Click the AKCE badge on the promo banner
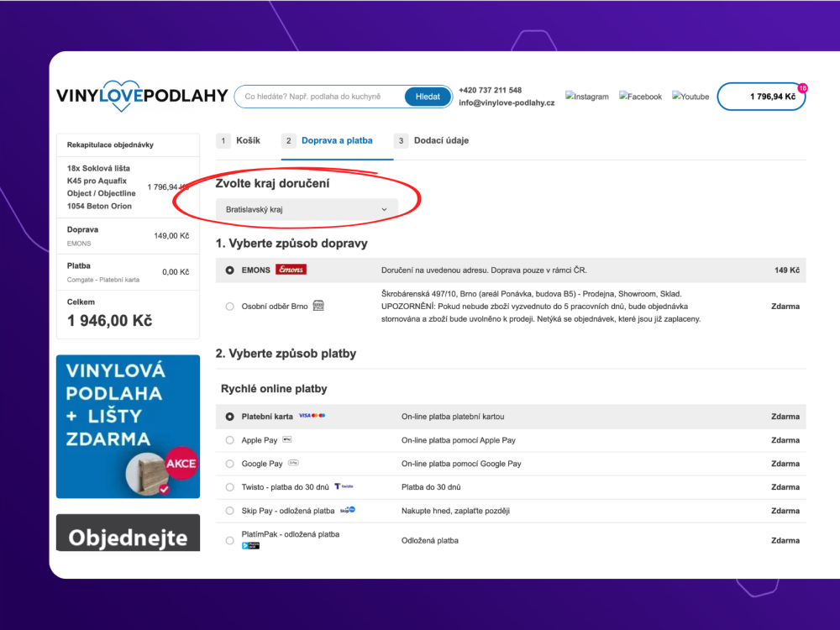Viewport: 840px width, 630px height. pos(181,464)
